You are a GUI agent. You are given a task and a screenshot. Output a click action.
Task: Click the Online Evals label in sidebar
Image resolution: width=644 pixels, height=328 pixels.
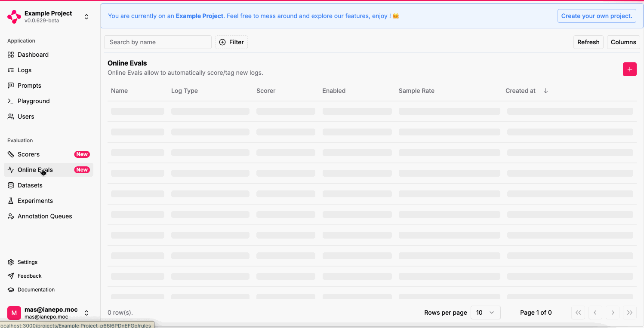pos(35,170)
